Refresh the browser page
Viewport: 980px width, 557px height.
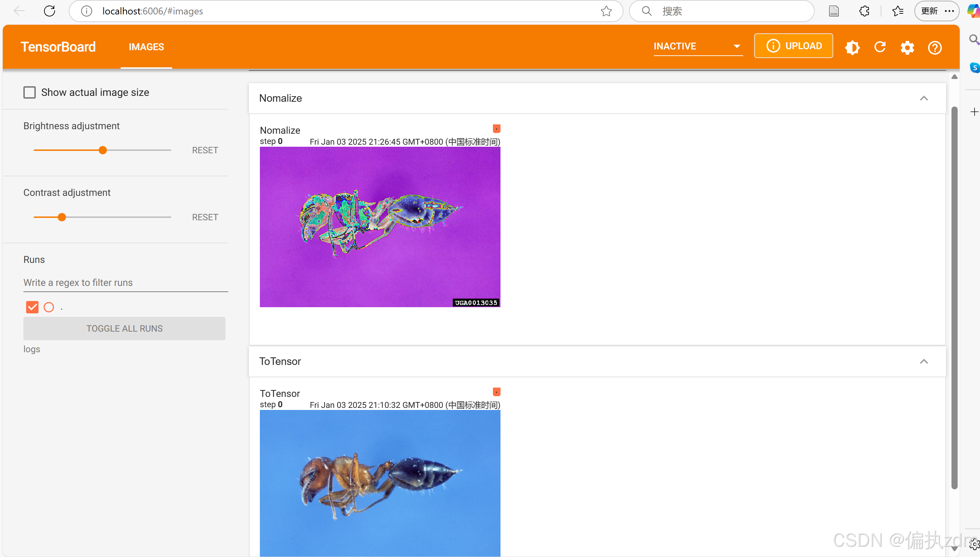[49, 11]
